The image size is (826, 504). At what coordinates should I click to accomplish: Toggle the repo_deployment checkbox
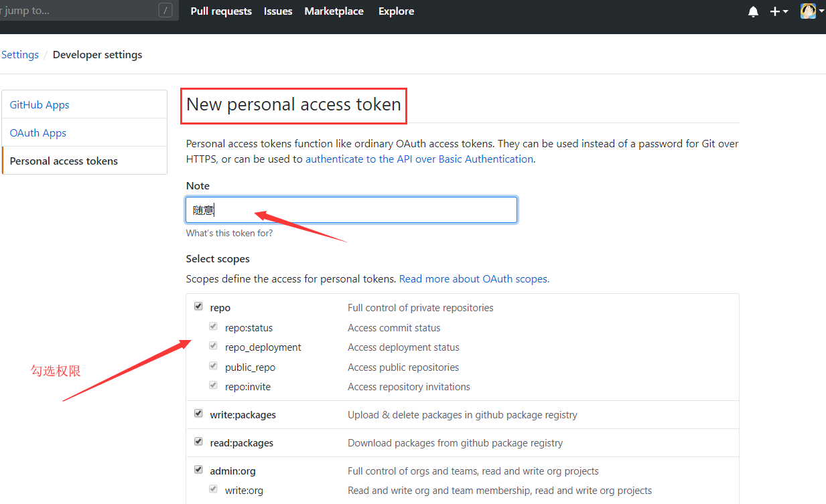[213, 346]
